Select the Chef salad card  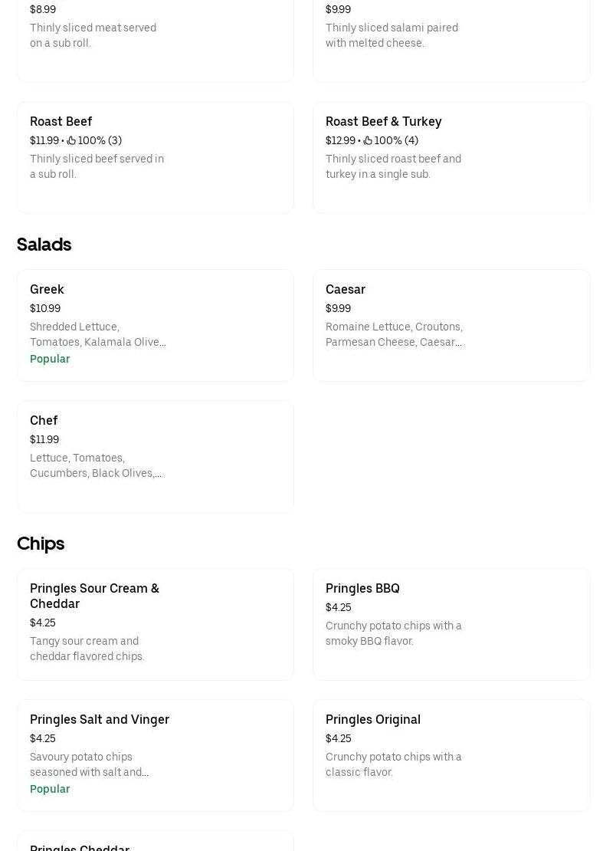[155, 456]
